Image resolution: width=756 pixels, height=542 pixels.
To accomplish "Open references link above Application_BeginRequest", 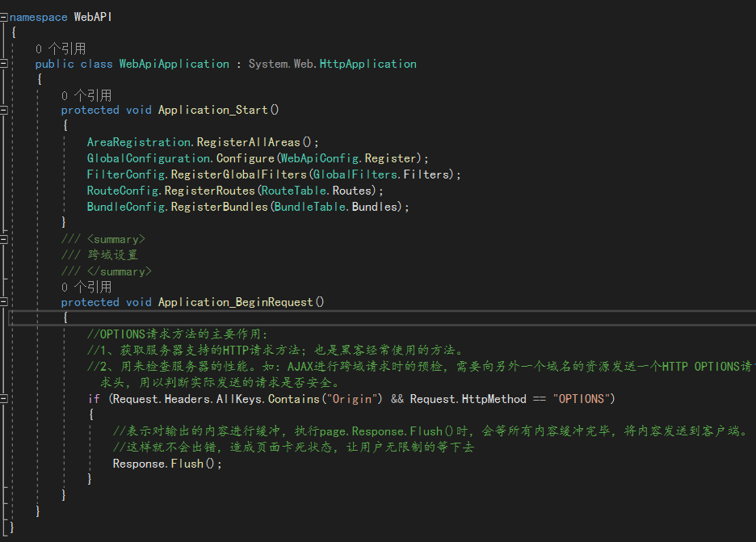I will (x=86, y=287).
